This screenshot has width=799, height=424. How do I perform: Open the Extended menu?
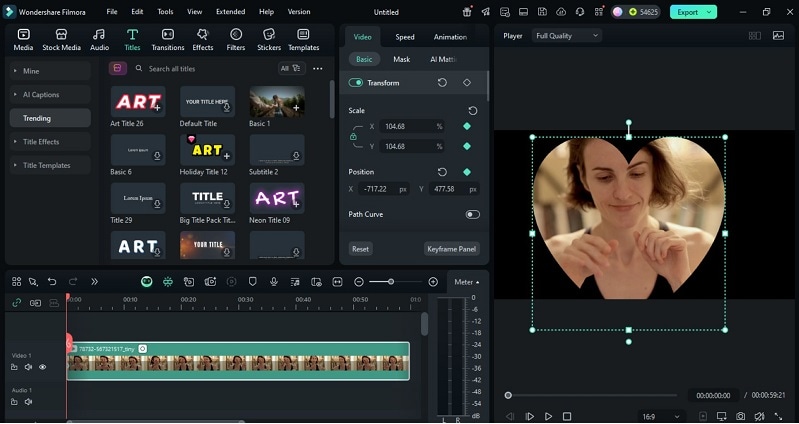point(230,12)
